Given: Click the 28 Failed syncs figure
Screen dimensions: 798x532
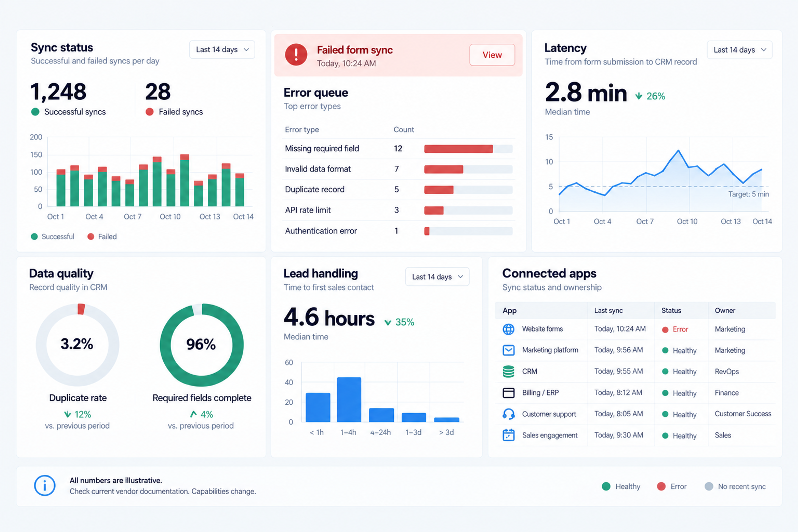Looking at the screenshot, I should pyautogui.click(x=158, y=92).
